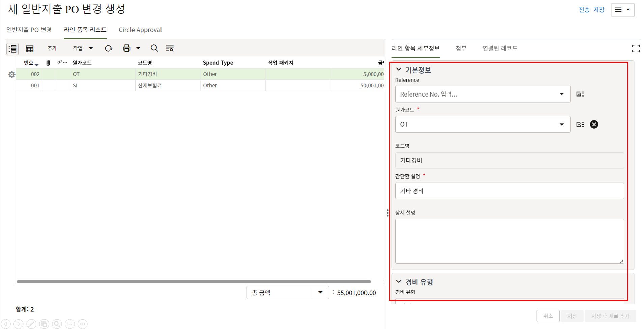Open the 총 금액 dropdown
The width and height of the screenshot is (644, 329).
320,293
